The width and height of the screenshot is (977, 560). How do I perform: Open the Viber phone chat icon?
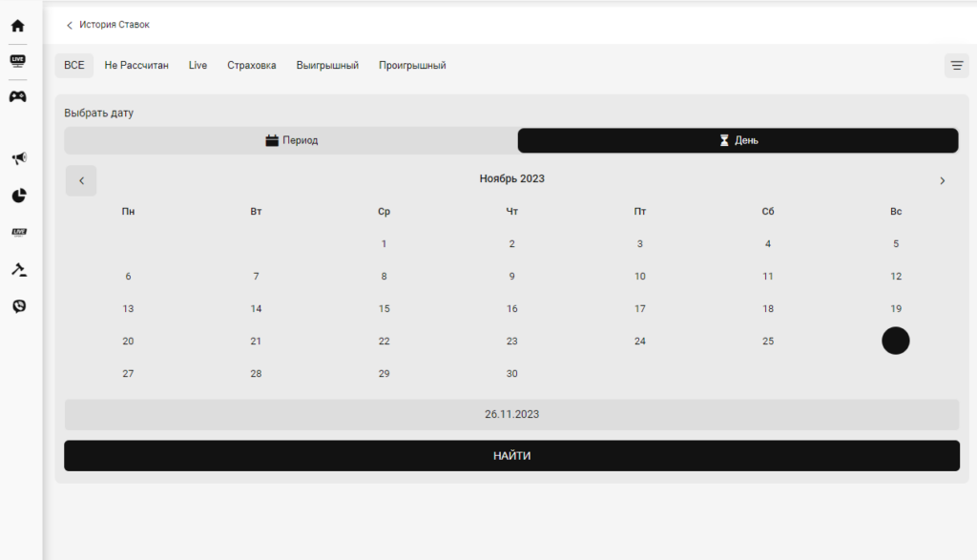[x=19, y=306]
